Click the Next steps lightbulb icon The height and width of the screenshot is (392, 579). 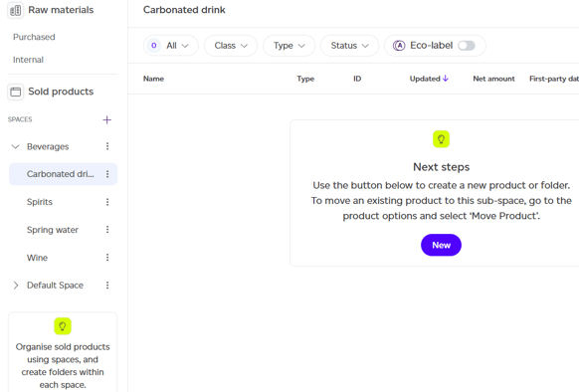click(x=441, y=139)
